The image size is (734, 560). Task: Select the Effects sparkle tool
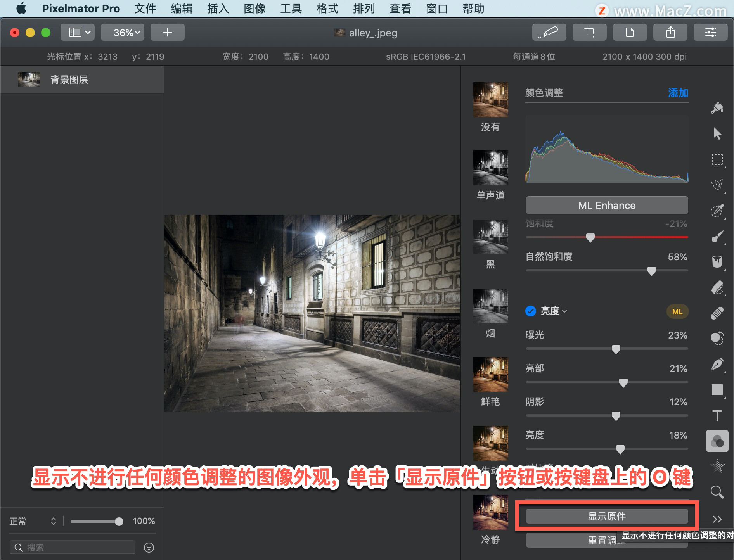click(717, 466)
